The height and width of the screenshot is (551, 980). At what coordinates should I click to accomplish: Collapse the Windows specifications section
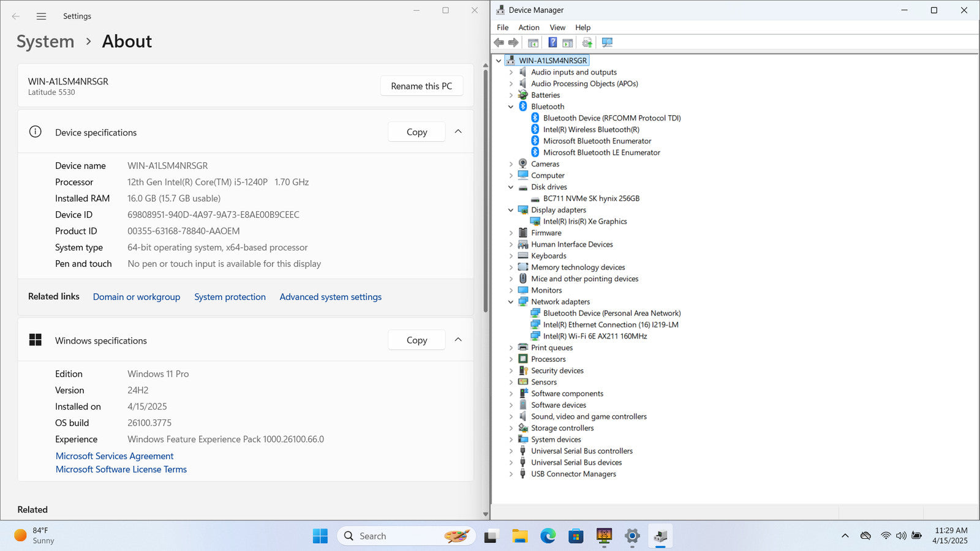coord(458,340)
